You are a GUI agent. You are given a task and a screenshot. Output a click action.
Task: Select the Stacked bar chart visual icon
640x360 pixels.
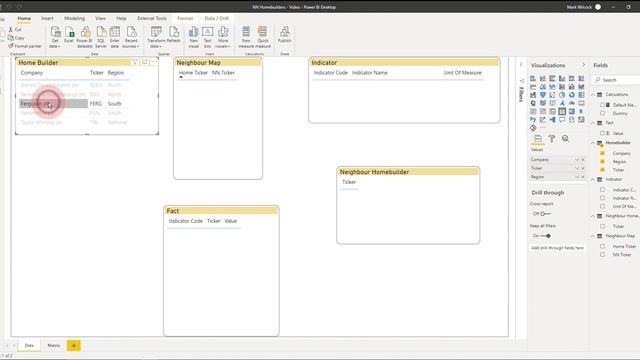pos(533,78)
